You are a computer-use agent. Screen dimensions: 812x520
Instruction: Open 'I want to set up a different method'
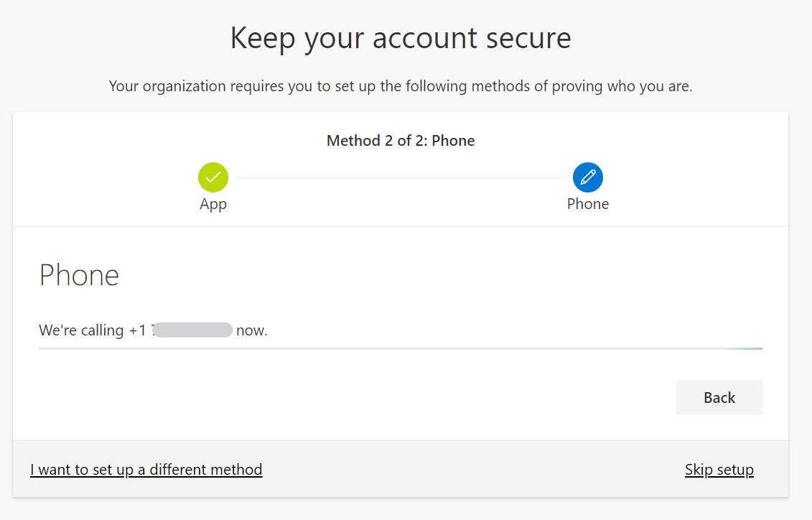click(146, 470)
